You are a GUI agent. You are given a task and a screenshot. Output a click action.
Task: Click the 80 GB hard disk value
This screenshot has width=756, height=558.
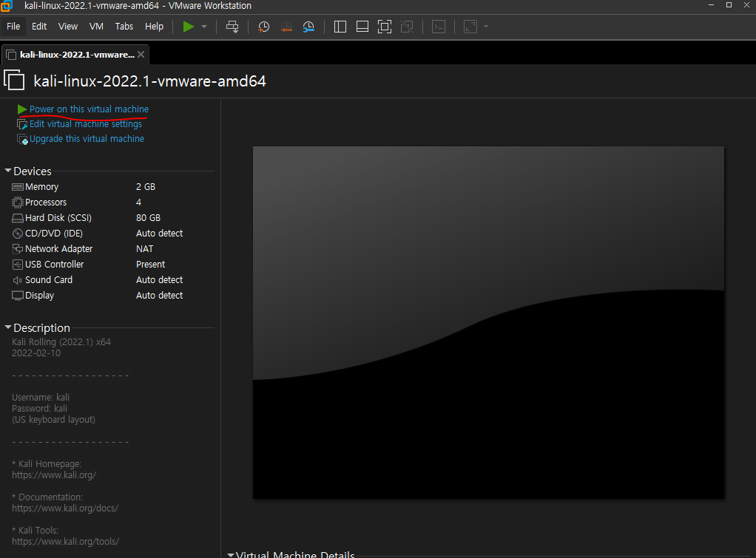148,218
